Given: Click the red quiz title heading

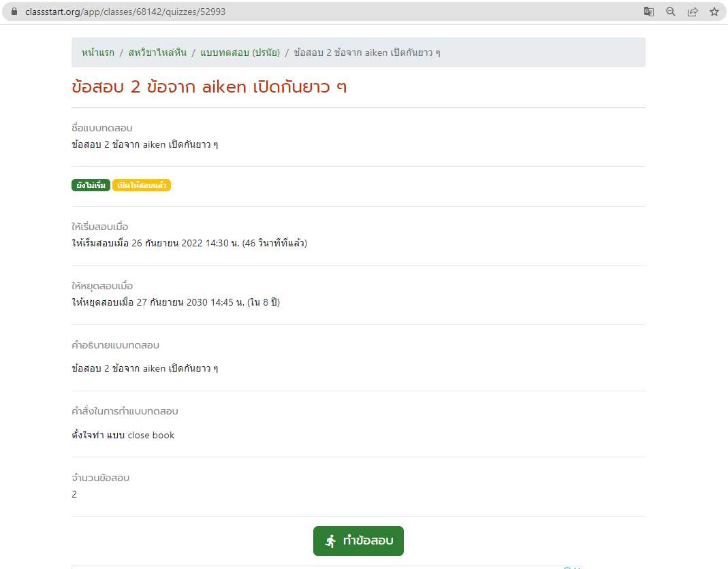Looking at the screenshot, I should [209, 87].
